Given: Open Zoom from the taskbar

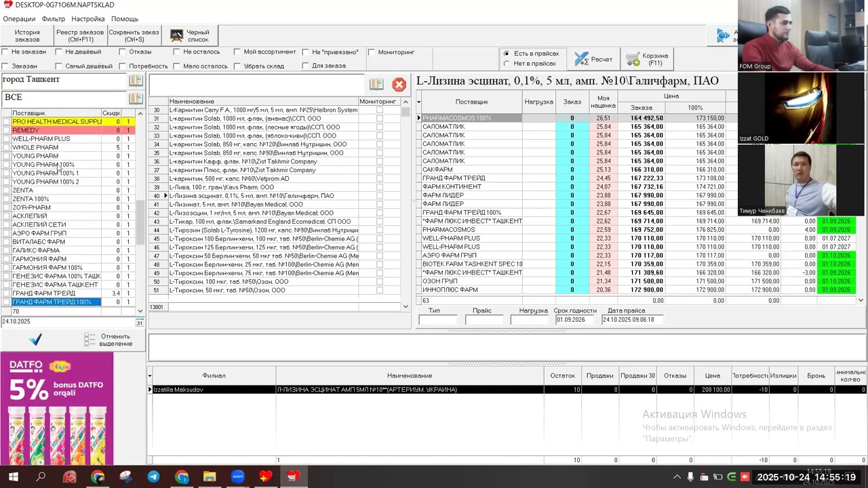Looking at the screenshot, I should click(237, 477).
